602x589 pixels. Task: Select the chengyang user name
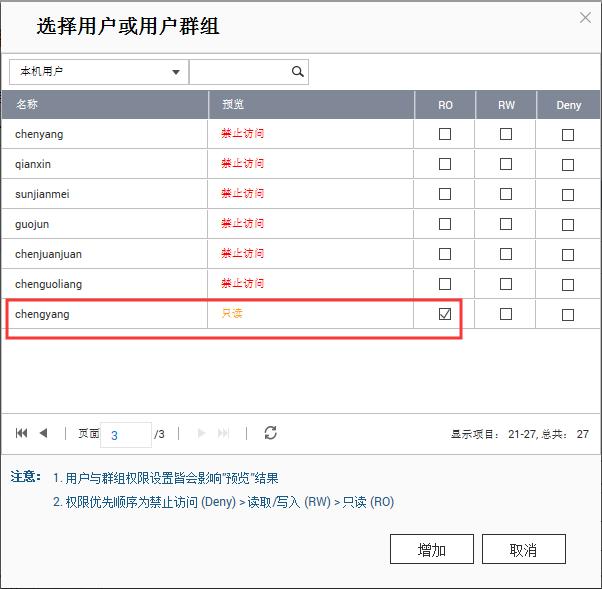[42, 314]
